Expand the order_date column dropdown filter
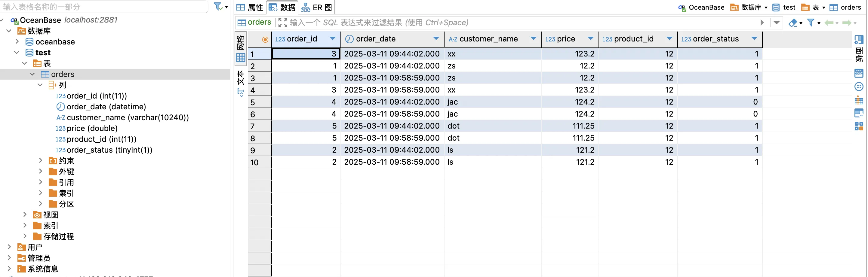 click(436, 39)
